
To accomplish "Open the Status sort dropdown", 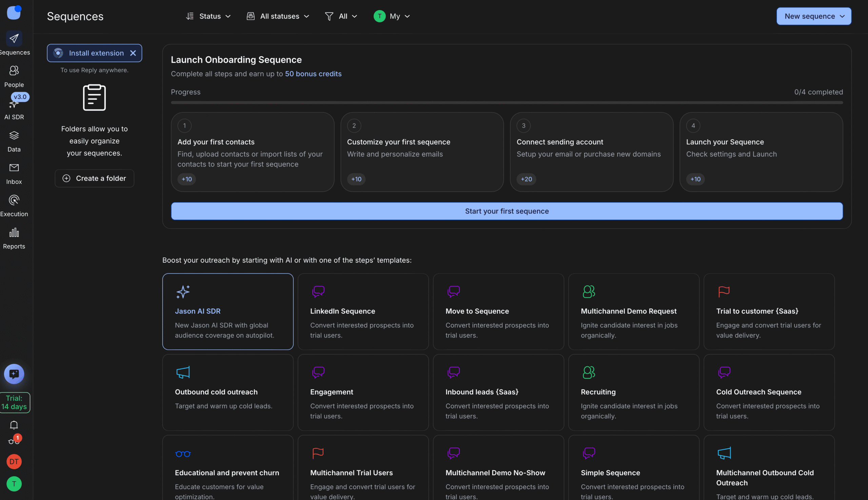I will pyautogui.click(x=208, y=16).
